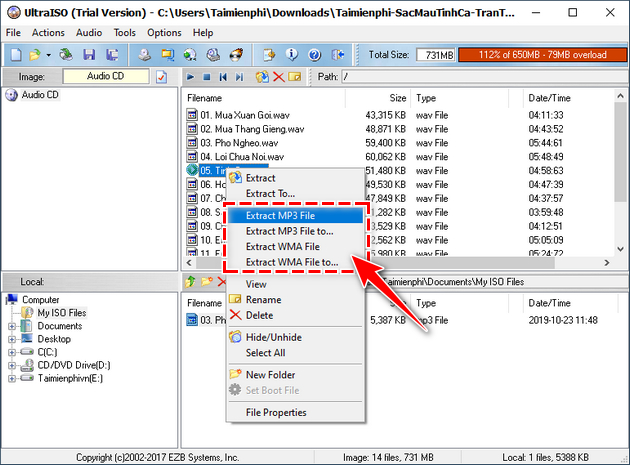Open the Options menu
This screenshot has height=465, width=630.
click(164, 33)
